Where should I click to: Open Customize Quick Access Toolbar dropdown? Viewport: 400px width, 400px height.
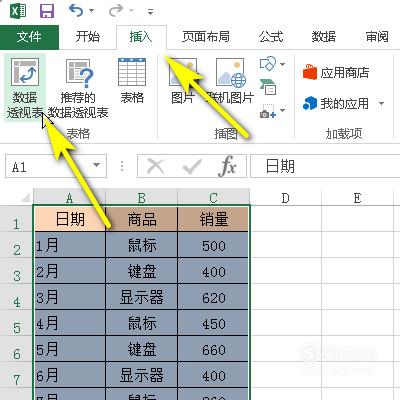[151, 12]
